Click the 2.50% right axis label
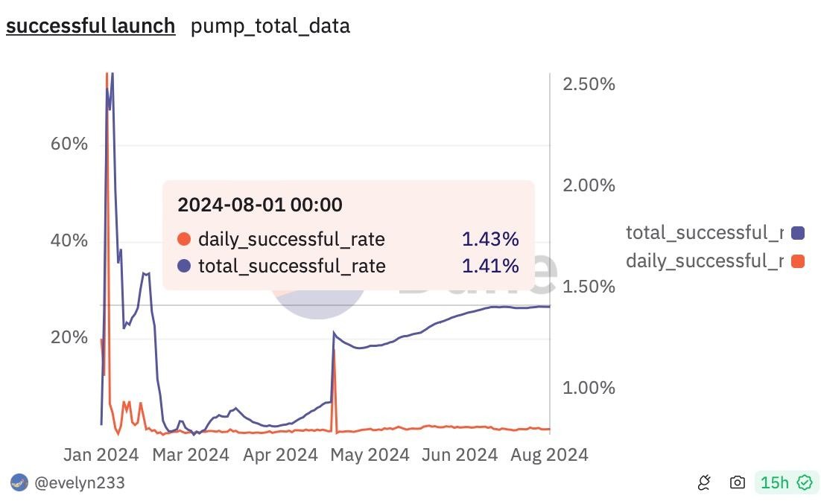 (x=589, y=84)
